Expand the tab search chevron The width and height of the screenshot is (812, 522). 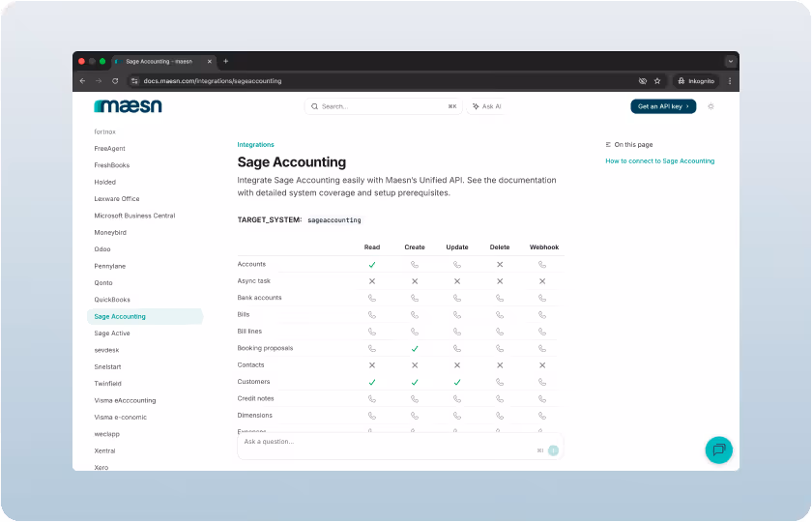(x=730, y=61)
